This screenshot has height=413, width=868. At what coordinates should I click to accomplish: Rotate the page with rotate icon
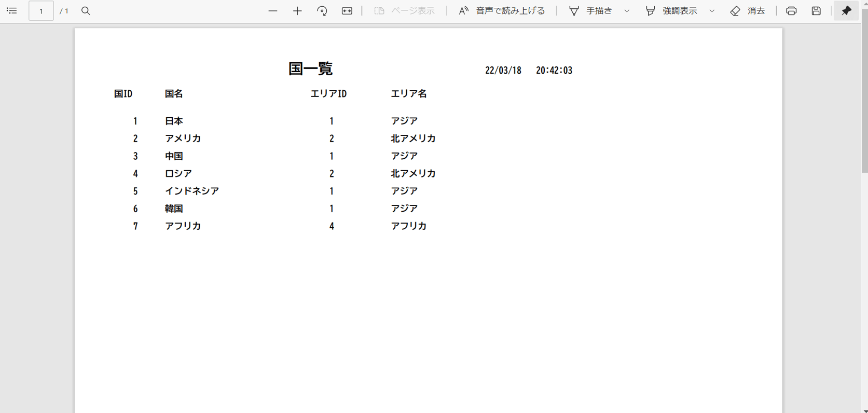pyautogui.click(x=322, y=11)
